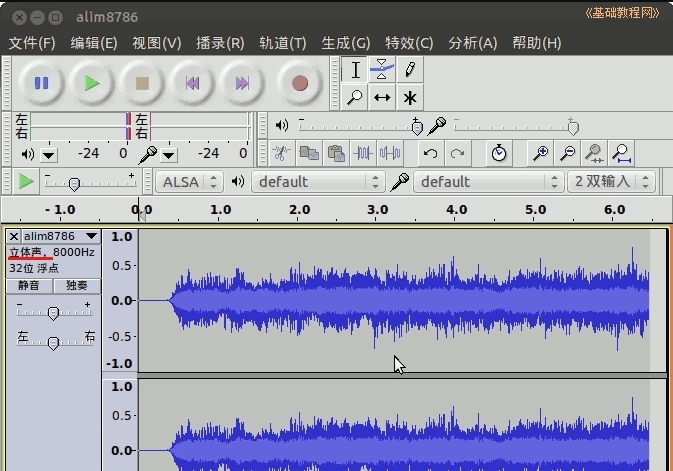Select the Multi-tool asterisk icon

tap(409, 97)
